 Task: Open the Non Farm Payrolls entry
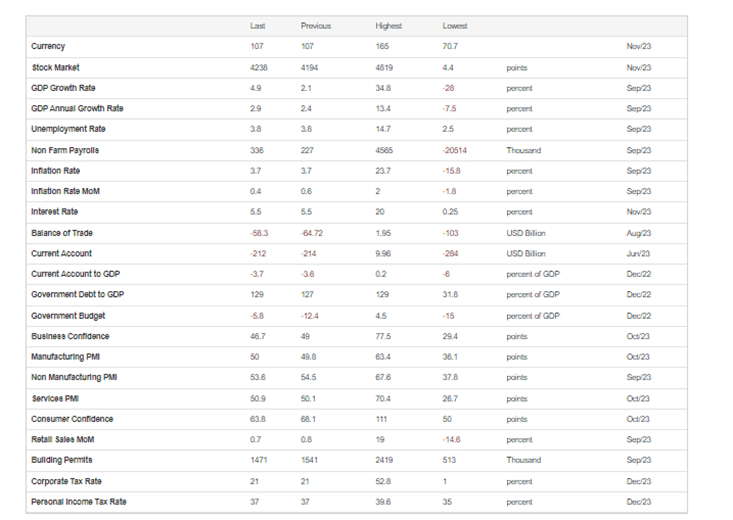click(x=65, y=151)
